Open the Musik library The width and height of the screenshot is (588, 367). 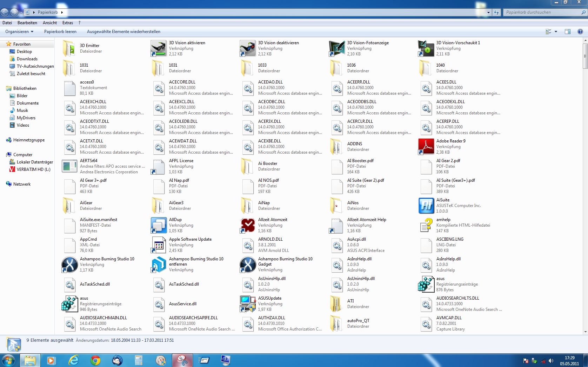tap(22, 111)
